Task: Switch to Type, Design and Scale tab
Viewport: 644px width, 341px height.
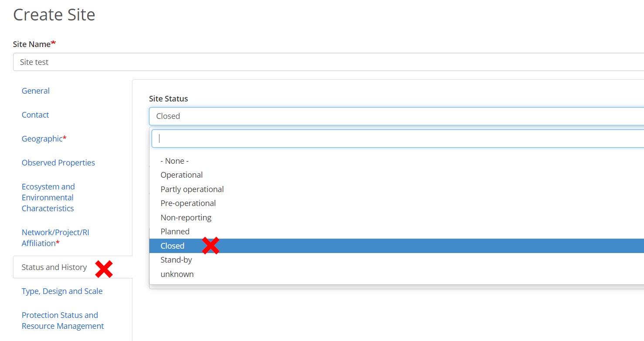Action: tap(62, 291)
